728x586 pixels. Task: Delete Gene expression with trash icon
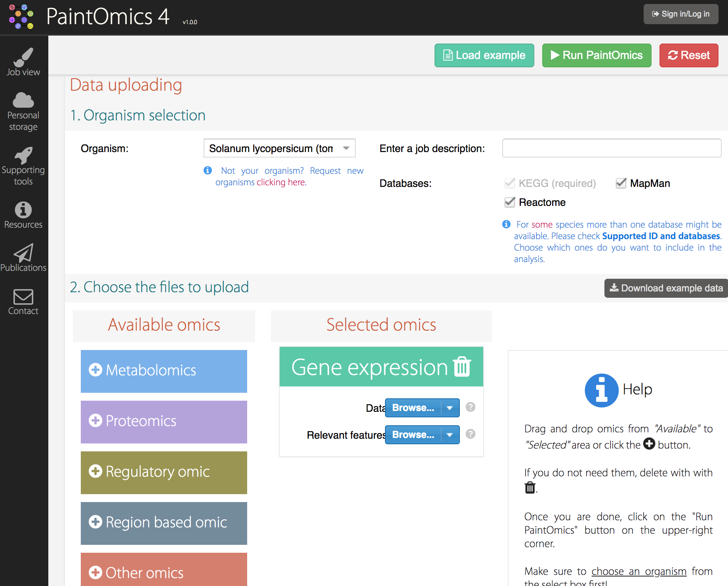pyautogui.click(x=462, y=367)
